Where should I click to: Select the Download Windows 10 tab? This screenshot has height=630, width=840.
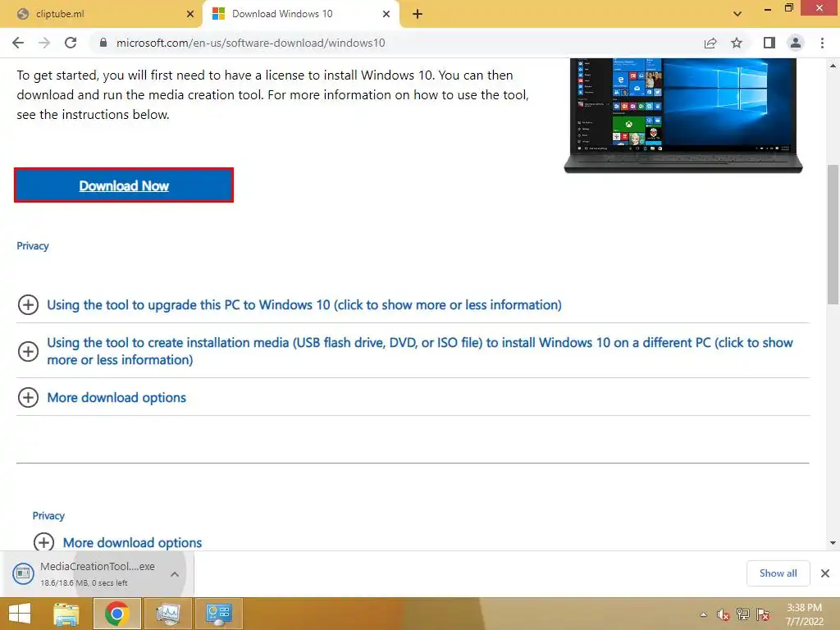point(301,14)
